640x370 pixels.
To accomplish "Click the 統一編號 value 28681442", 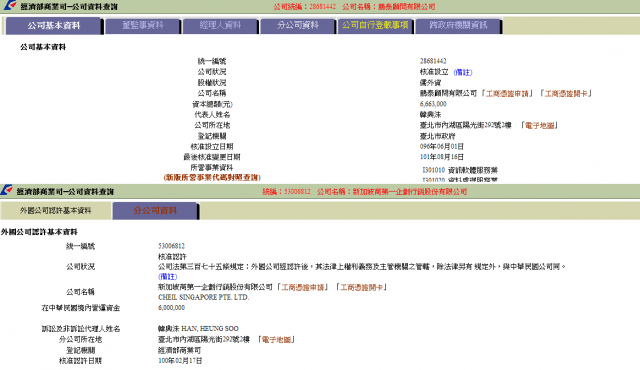I will click(x=433, y=61).
